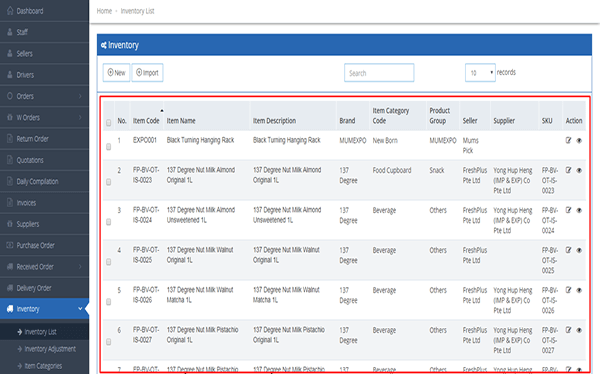Click 'Mums Pick' seller cell

[x=470, y=145]
